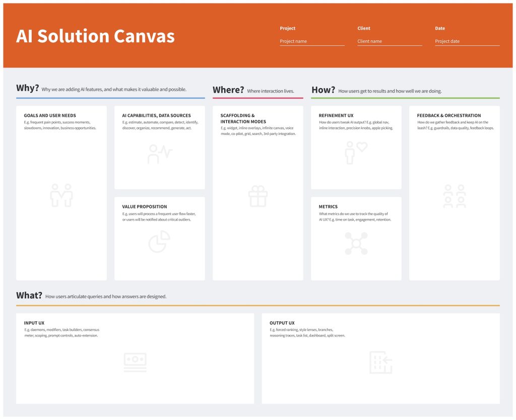The width and height of the screenshot is (516, 420).
Task: Click the network nodes icon in Metrics card
Action: pyautogui.click(x=356, y=243)
